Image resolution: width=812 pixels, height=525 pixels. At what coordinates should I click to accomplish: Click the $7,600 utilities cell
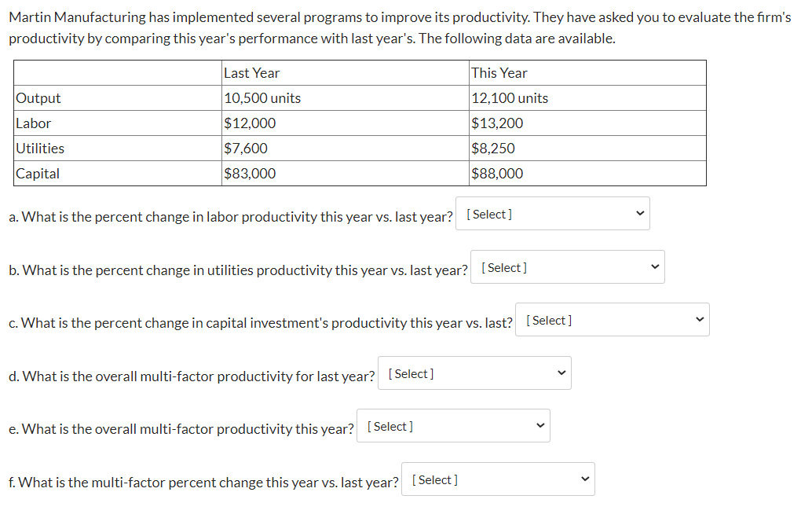246,149
